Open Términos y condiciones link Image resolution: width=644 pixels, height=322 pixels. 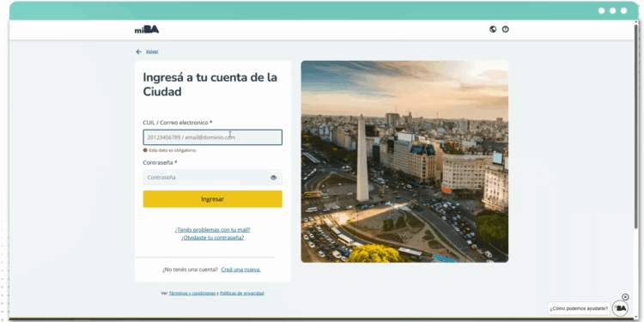[x=192, y=294]
